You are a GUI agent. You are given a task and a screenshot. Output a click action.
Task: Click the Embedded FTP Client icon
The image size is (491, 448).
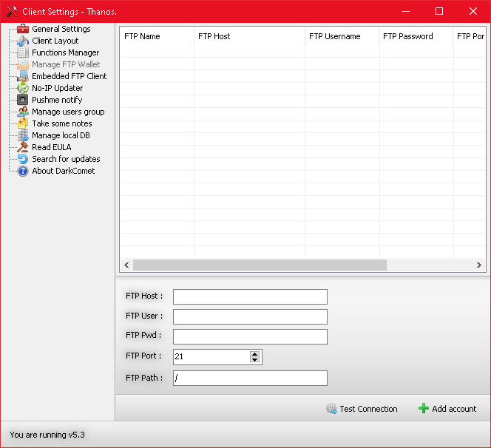click(x=23, y=76)
